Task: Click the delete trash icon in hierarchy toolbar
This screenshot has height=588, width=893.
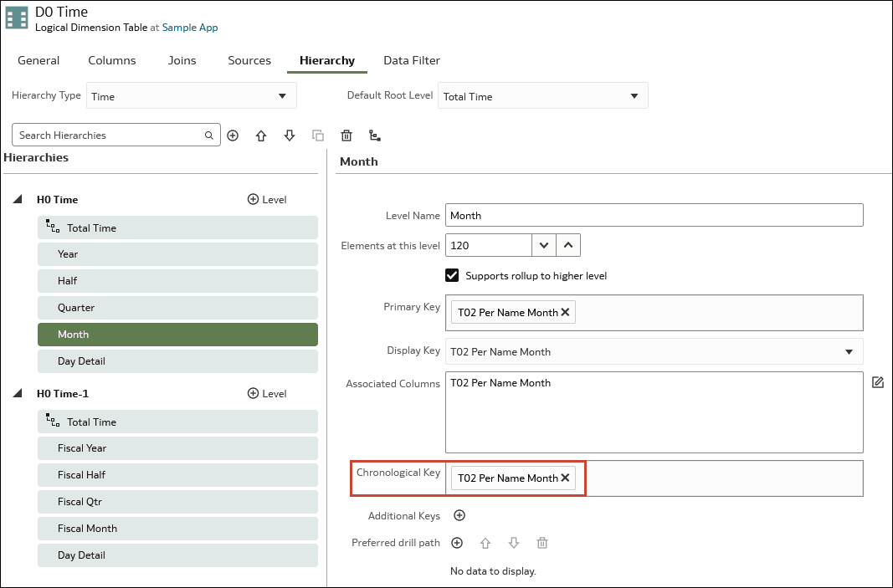Action: [x=346, y=135]
